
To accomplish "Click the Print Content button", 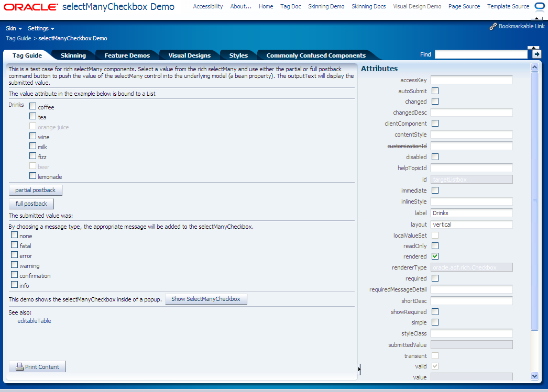I will (x=37, y=366).
